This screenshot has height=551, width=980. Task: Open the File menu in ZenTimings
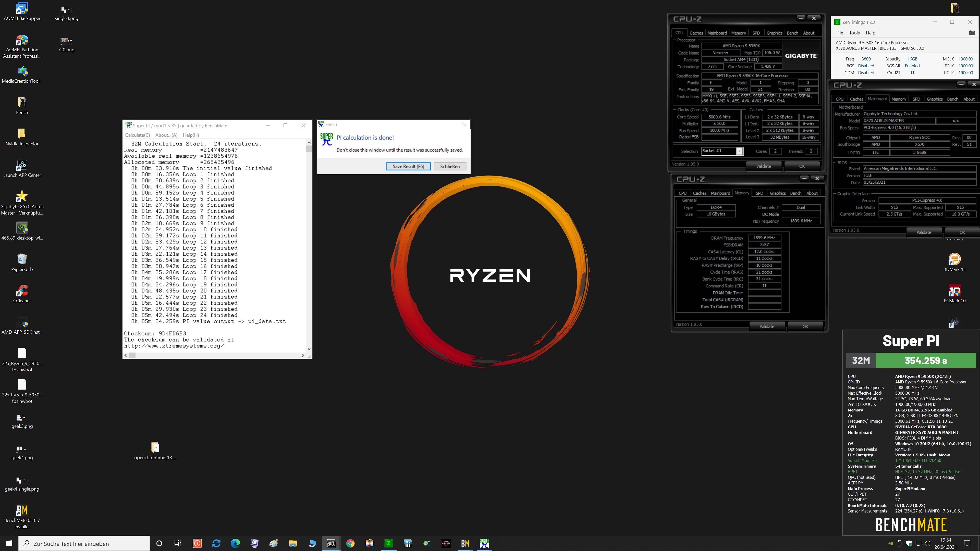pyautogui.click(x=840, y=33)
